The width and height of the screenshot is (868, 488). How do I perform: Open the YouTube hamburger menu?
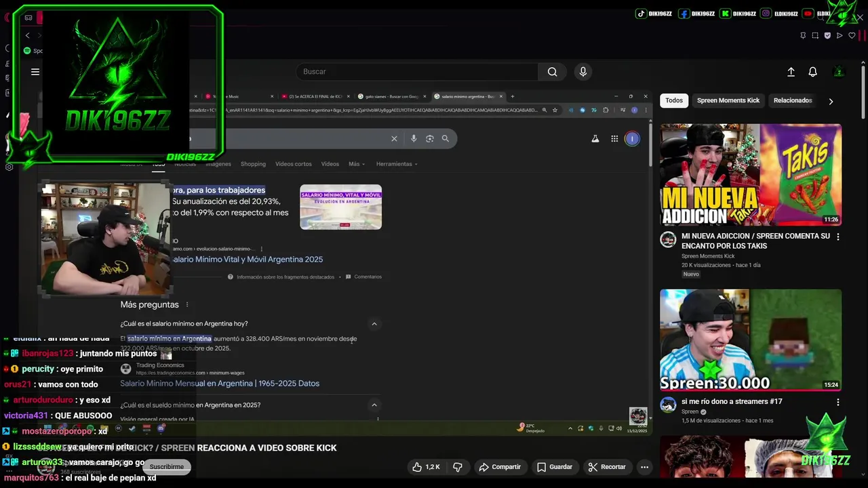pyautogui.click(x=35, y=72)
